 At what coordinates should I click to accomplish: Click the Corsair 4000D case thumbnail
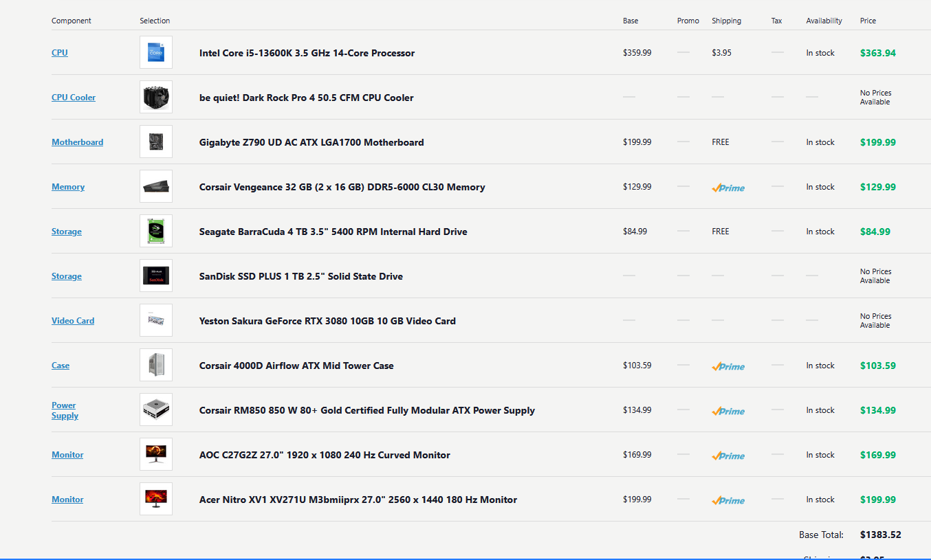click(156, 365)
